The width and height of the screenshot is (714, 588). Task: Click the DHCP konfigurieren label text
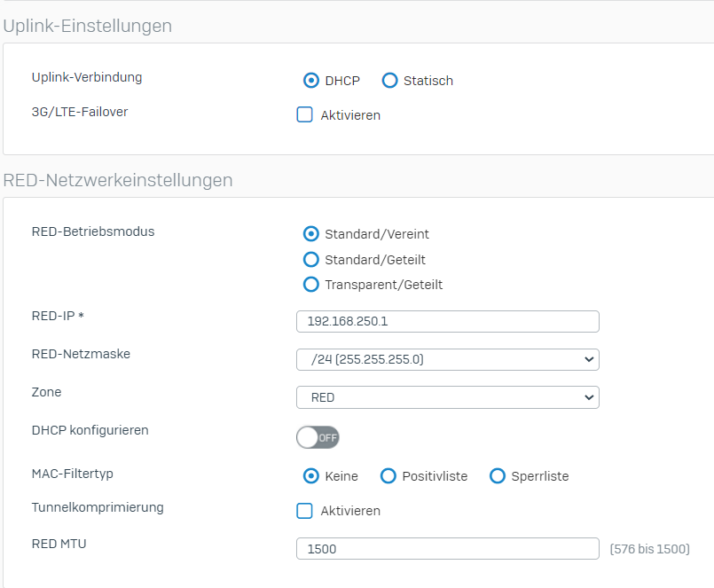[90, 430]
